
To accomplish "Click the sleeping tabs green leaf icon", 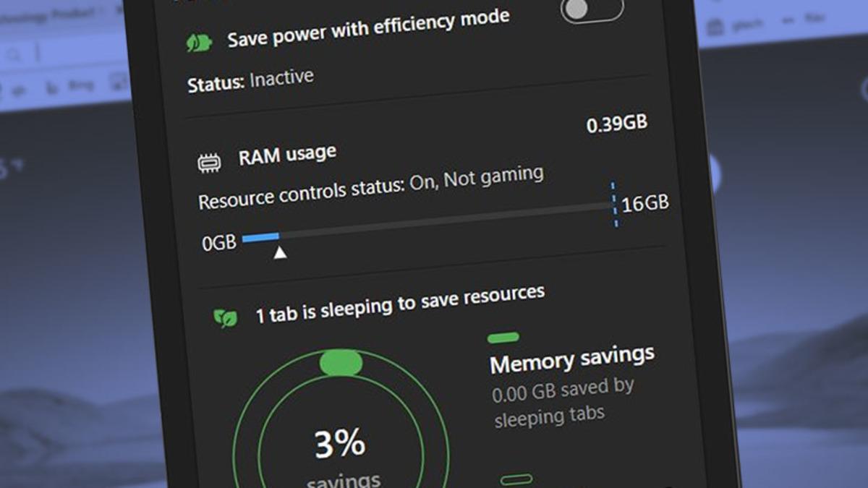I will (x=225, y=317).
